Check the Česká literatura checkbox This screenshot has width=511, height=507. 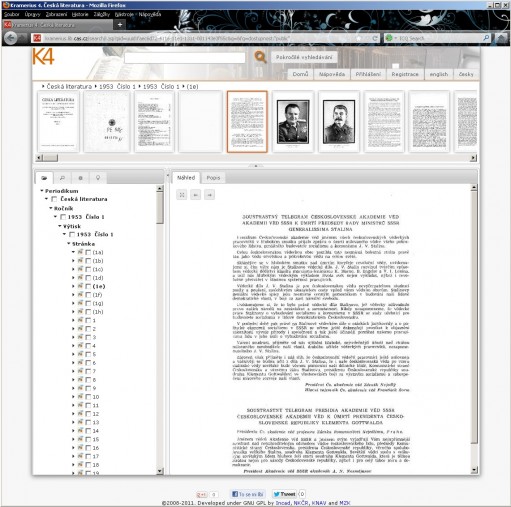54,199
